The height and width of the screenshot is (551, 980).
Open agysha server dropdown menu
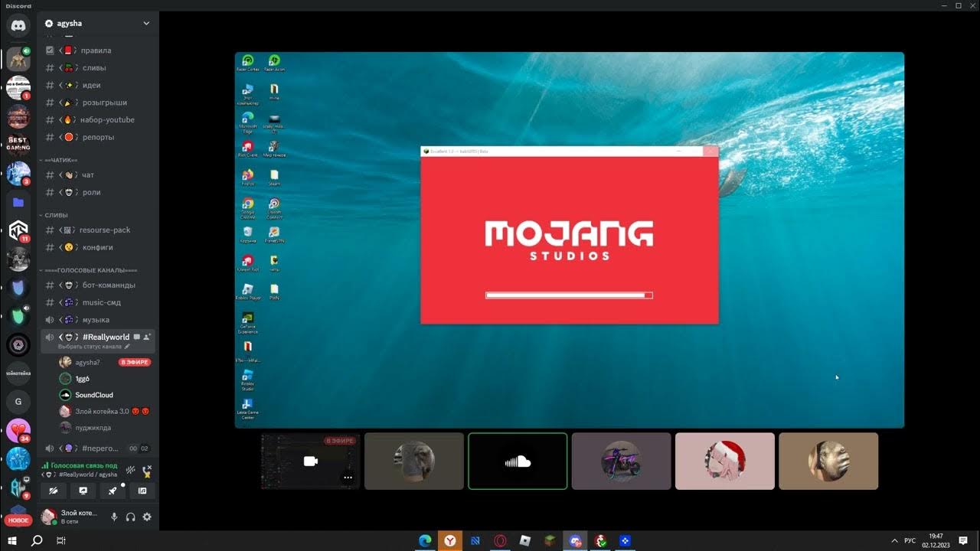tap(146, 23)
